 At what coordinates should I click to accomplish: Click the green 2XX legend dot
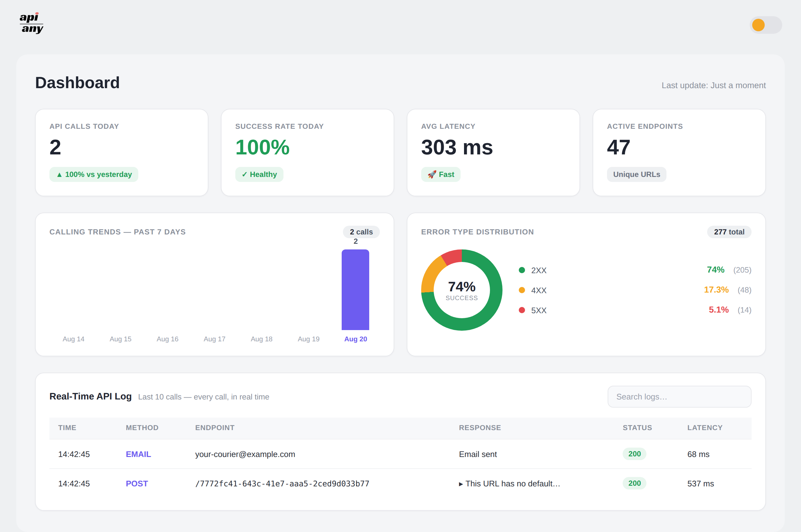tap(522, 270)
